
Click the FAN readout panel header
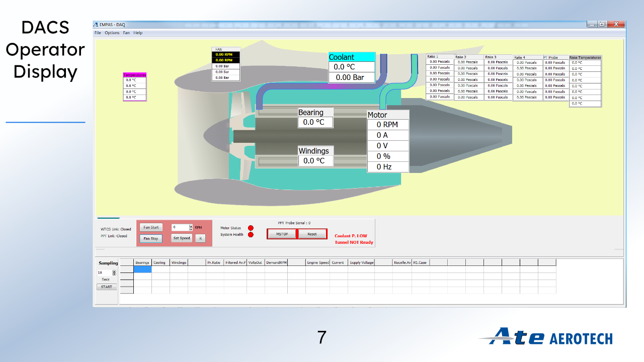click(225, 49)
